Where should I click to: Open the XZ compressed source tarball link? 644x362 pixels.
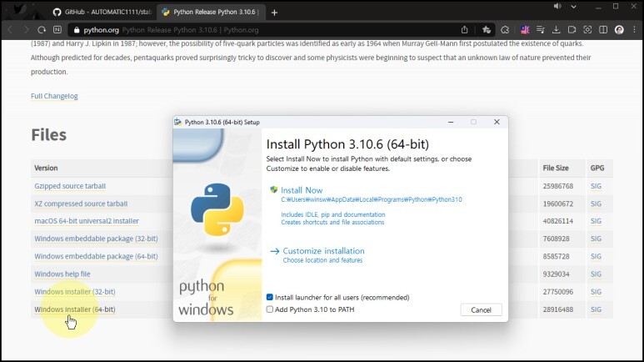point(81,204)
